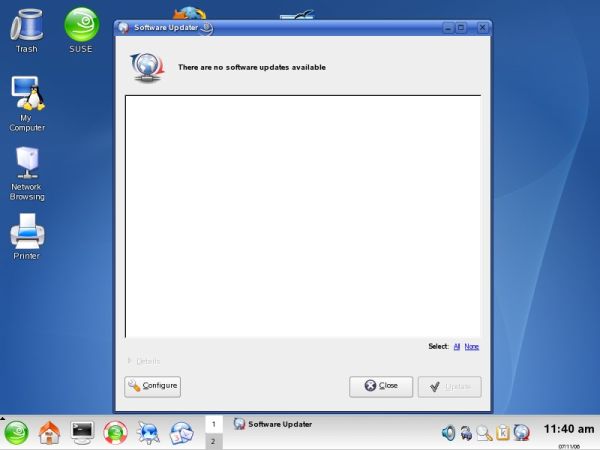Screen dimensions: 600x450
Task: Click the Close button in dialog
Action: (x=381, y=386)
